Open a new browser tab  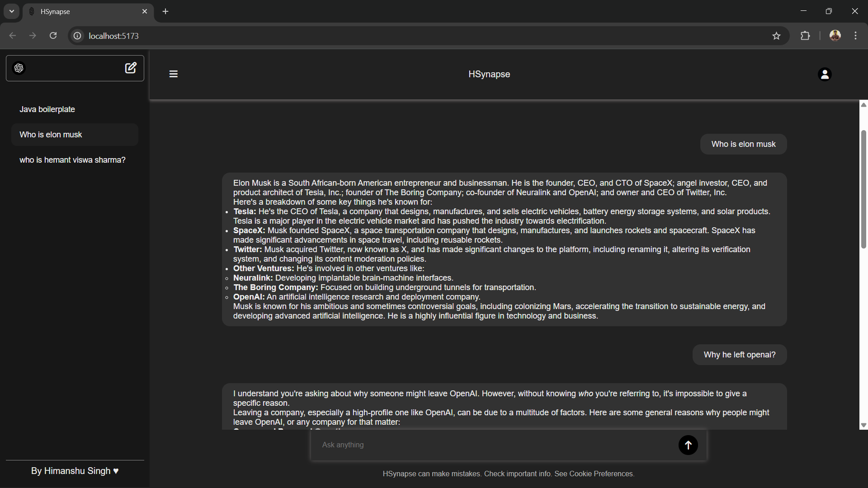pos(165,12)
